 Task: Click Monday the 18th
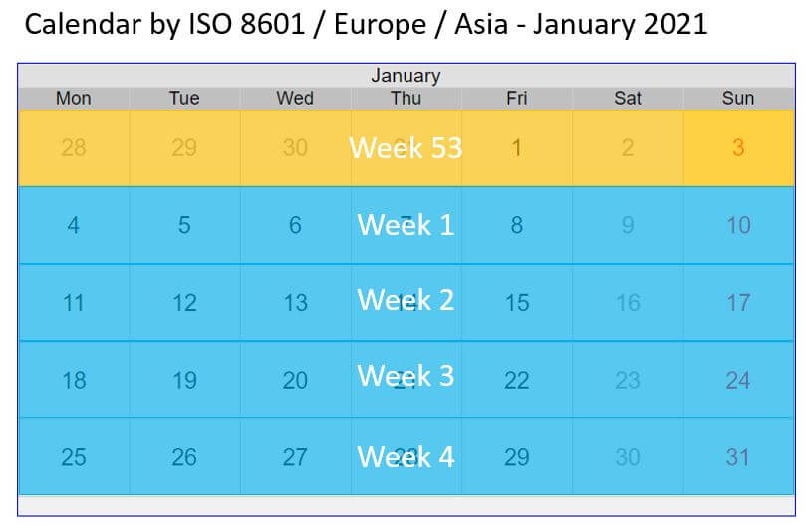tap(74, 380)
